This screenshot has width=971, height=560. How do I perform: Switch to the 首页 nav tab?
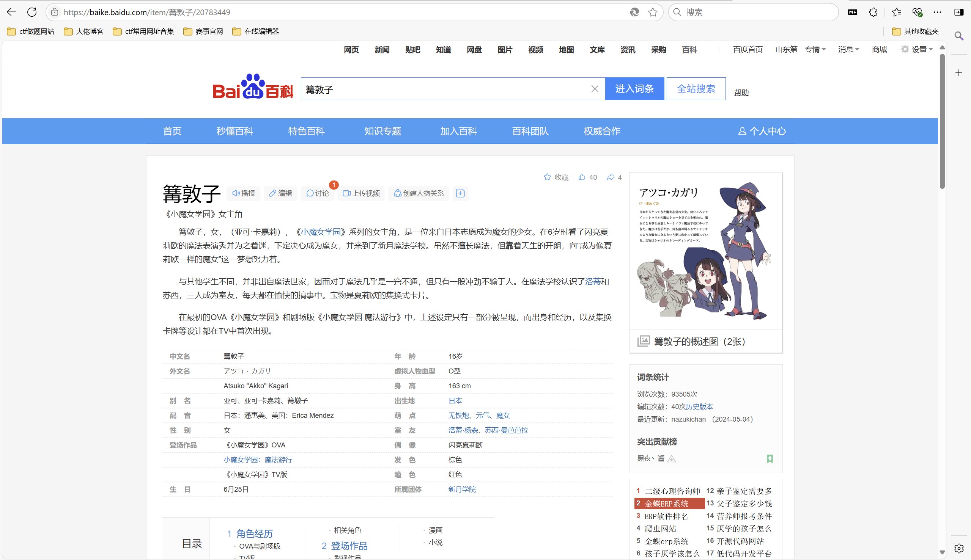(172, 131)
